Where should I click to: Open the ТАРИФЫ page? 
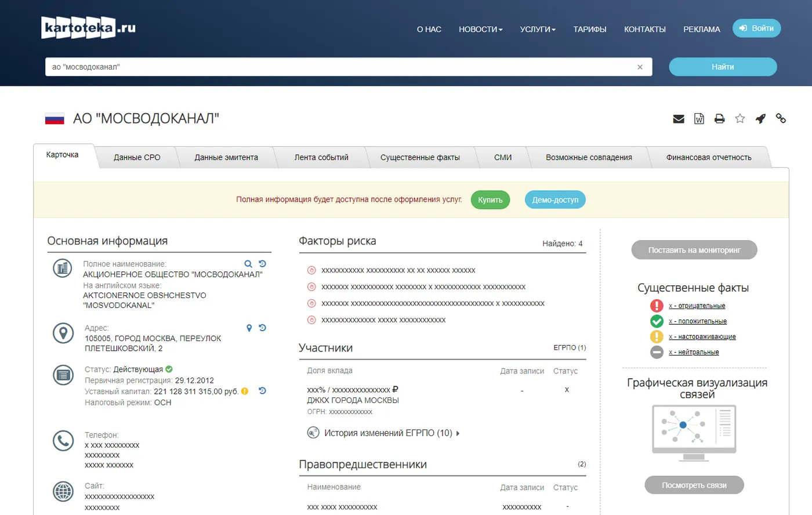click(590, 29)
